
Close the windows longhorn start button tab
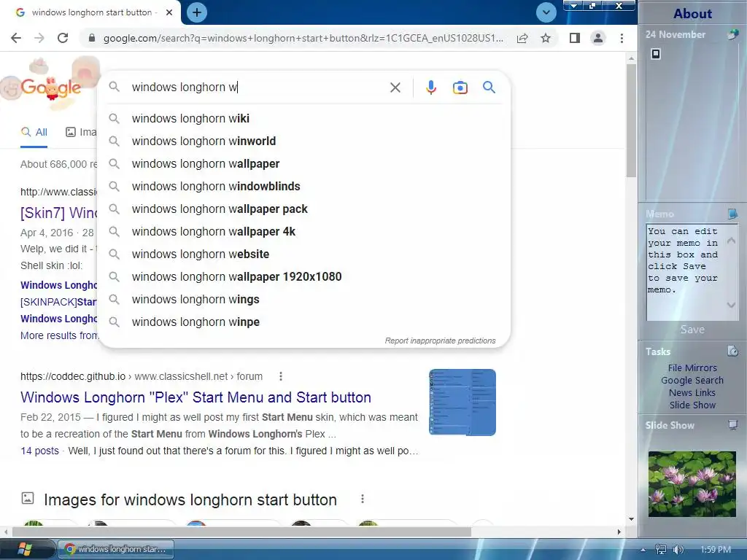click(x=169, y=12)
